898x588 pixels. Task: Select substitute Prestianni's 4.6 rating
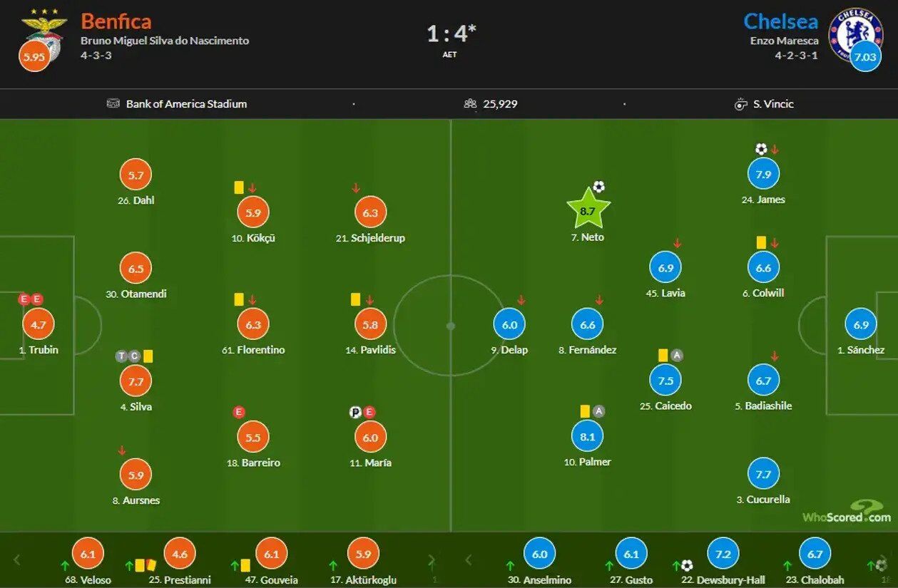[x=179, y=553]
